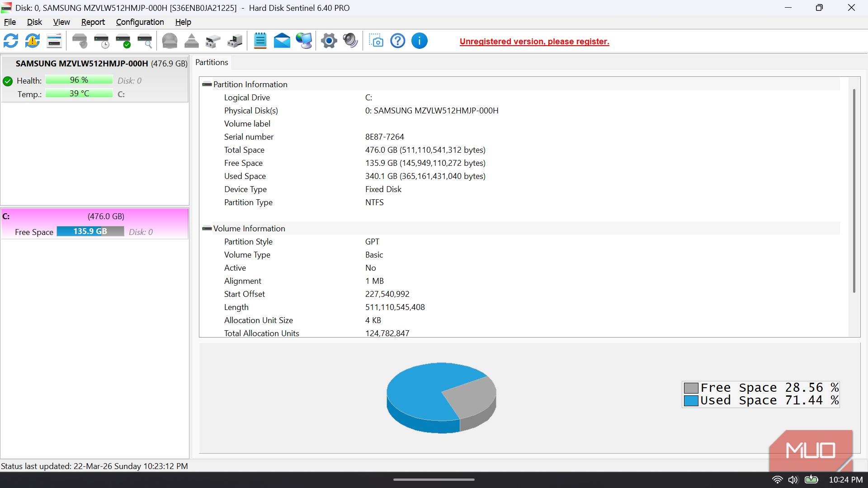
Task: Open the Wi-Fi icon in system tray
Action: pyautogui.click(x=777, y=480)
